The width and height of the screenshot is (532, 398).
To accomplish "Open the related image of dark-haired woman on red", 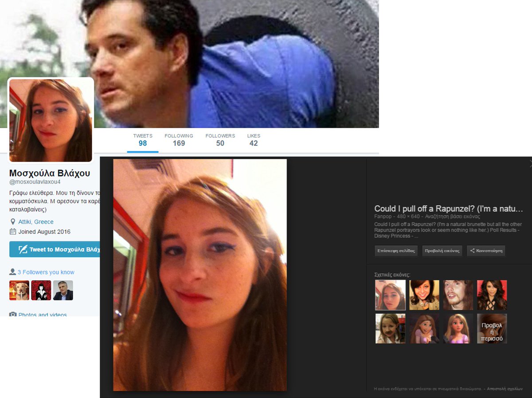I will coord(492,295).
